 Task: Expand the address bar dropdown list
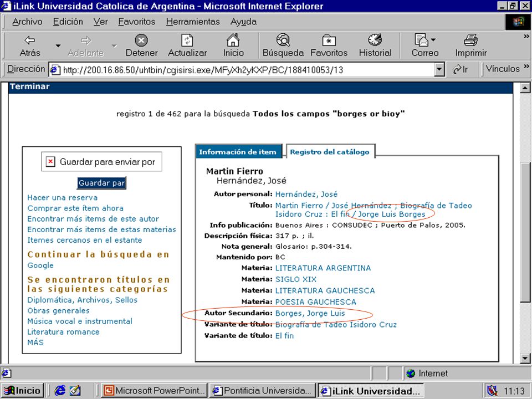tap(439, 70)
